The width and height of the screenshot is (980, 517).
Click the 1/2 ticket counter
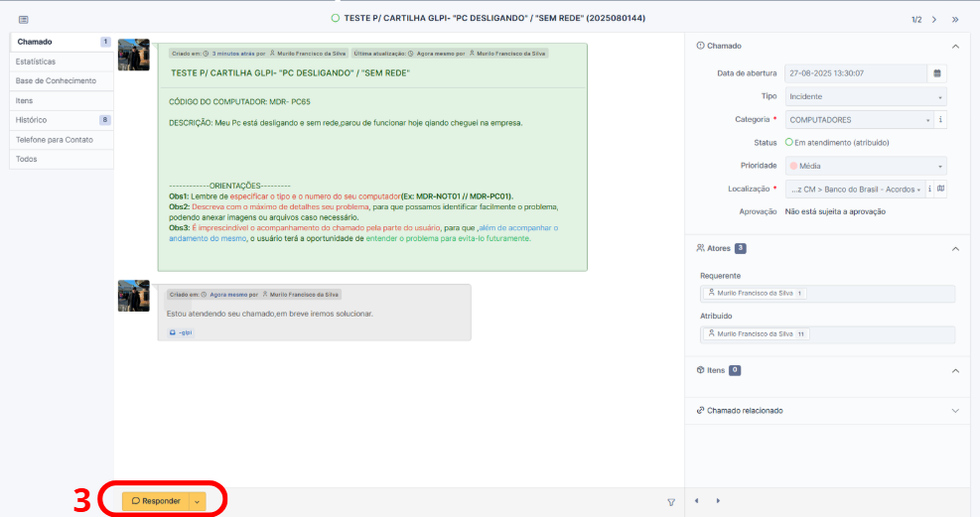(x=916, y=20)
